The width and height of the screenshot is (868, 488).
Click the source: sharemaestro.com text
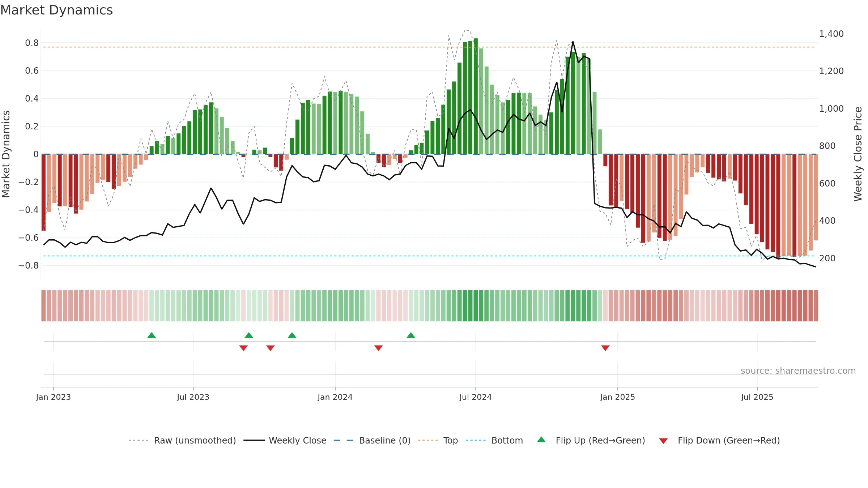798,371
